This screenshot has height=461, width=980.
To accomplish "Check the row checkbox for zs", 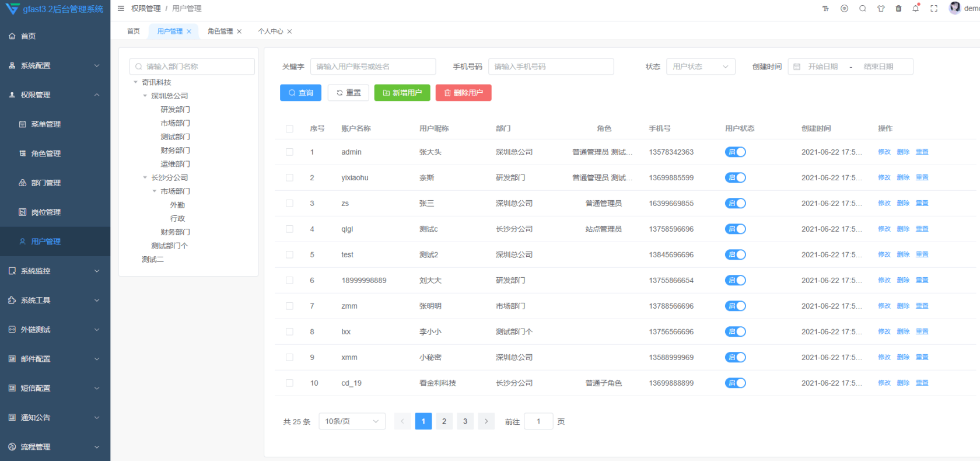I will point(289,204).
